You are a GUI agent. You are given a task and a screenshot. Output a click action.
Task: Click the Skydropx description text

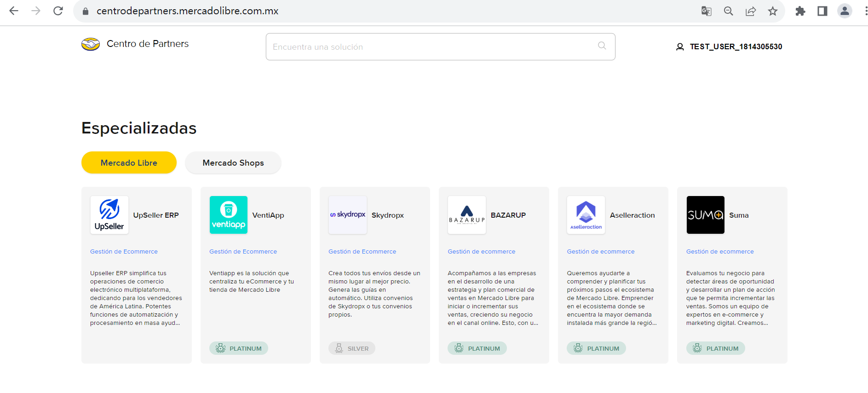click(374, 294)
